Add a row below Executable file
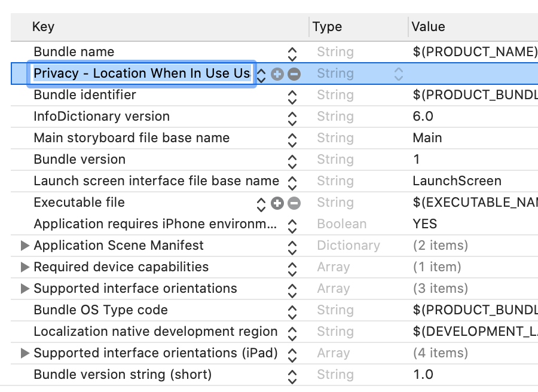Viewport: 538px width, 392px height. coord(277,203)
